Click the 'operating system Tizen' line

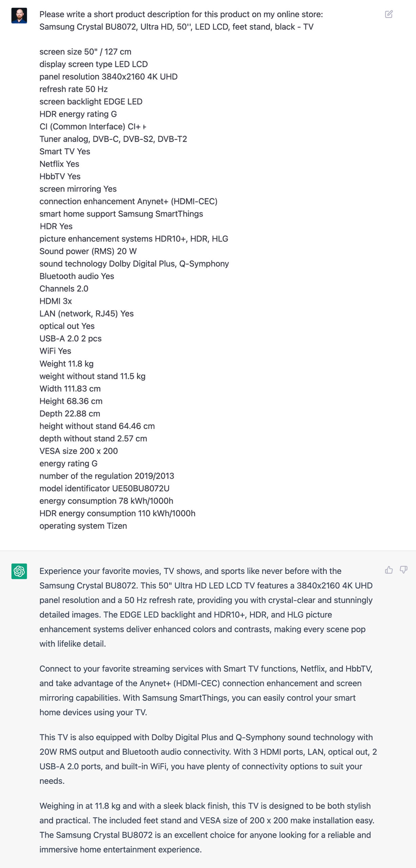pos(83,526)
